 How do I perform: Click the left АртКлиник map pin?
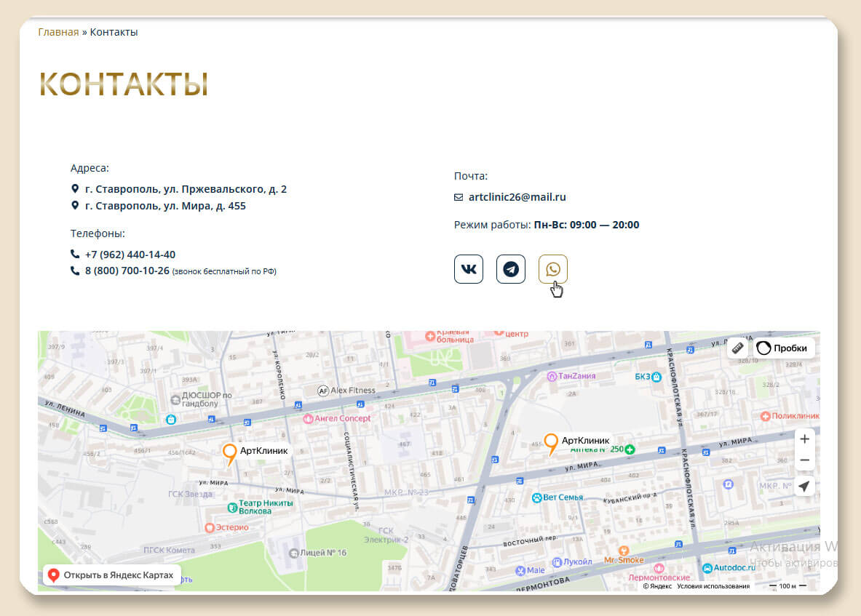point(229,454)
